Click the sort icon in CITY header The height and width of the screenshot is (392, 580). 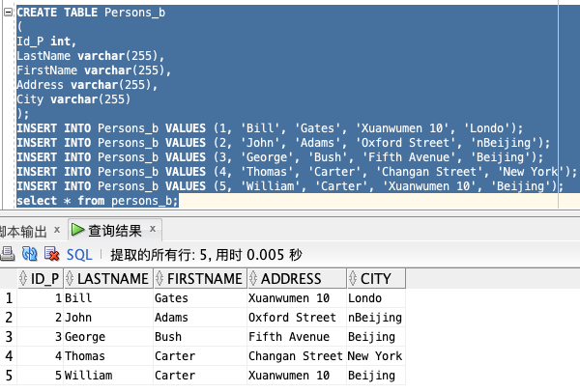point(353,279)
